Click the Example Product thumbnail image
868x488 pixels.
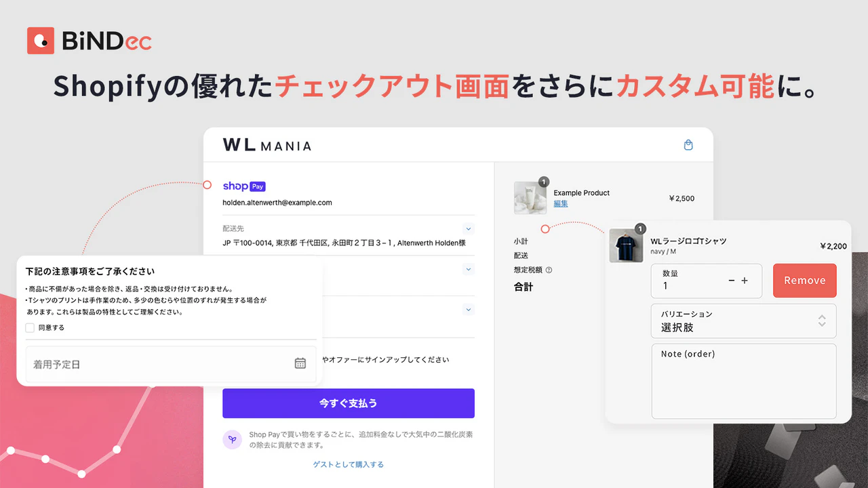(530, 198)
